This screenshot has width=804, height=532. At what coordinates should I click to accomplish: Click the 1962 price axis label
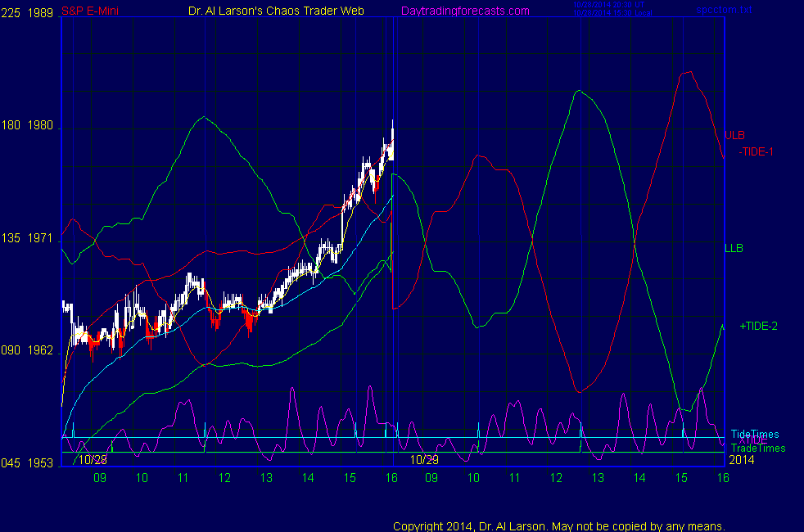[x=40, y=350]
